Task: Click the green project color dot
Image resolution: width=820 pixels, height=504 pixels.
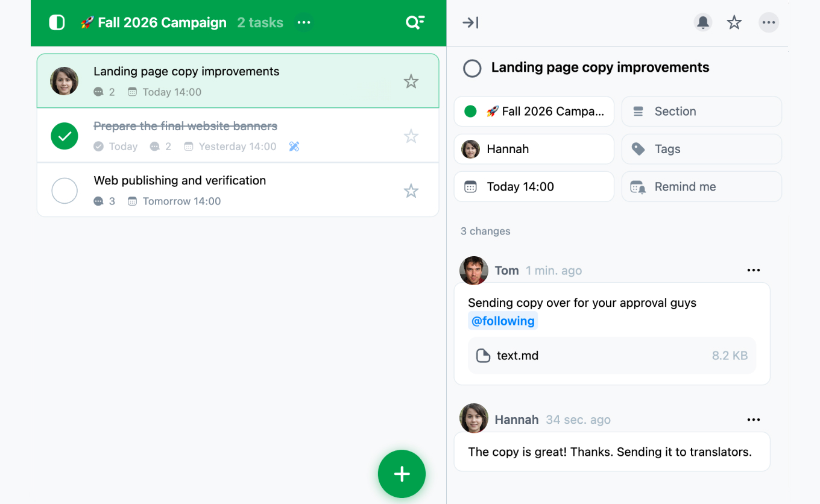Action: 471,112
